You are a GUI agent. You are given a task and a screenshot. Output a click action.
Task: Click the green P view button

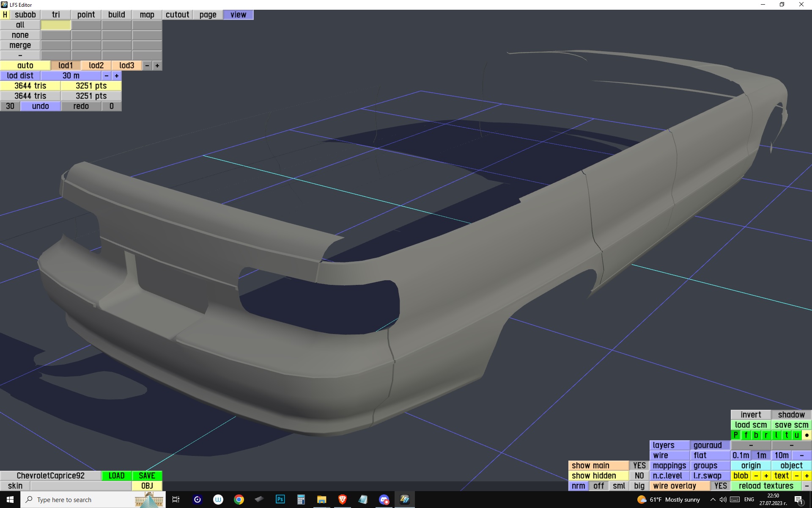point(735,435)
